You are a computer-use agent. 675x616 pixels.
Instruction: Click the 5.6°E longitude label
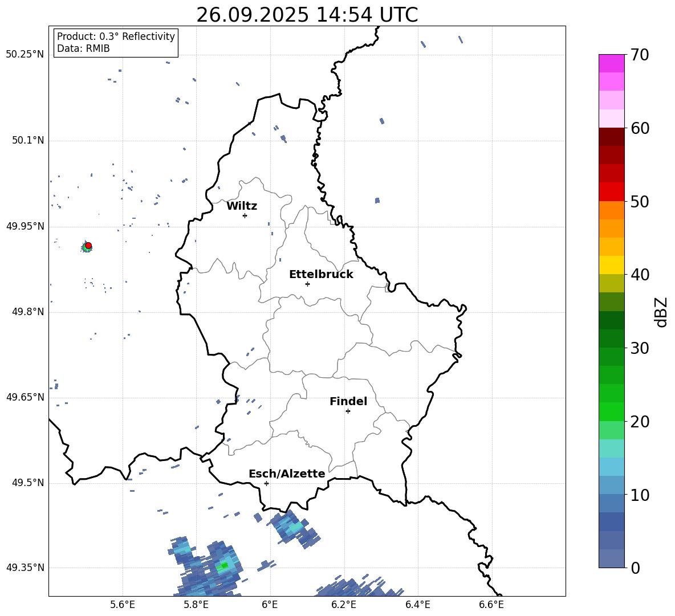[x=123, y=605]
